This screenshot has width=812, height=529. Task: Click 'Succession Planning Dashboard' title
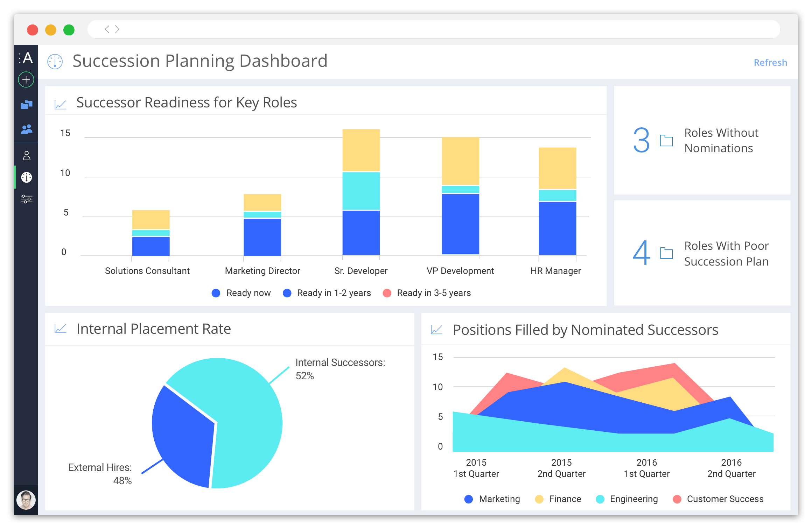pos(200,61)
